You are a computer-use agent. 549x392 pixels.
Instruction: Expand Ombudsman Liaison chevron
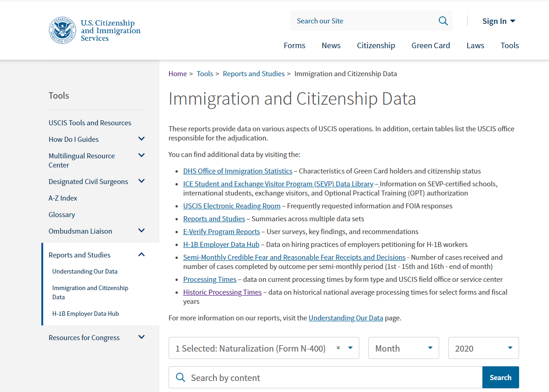point(141,231)
